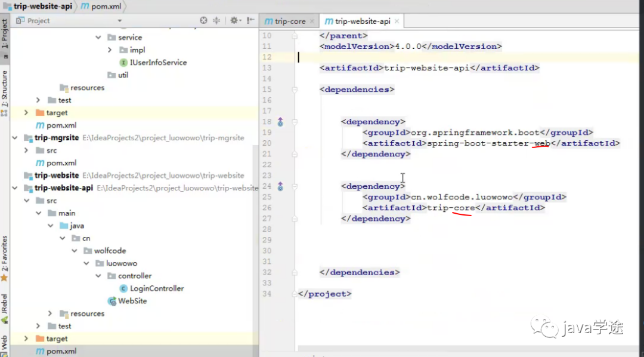The image size is (644, 357).
Task: Open the Project view type dropdown
Action: (119, 20)
